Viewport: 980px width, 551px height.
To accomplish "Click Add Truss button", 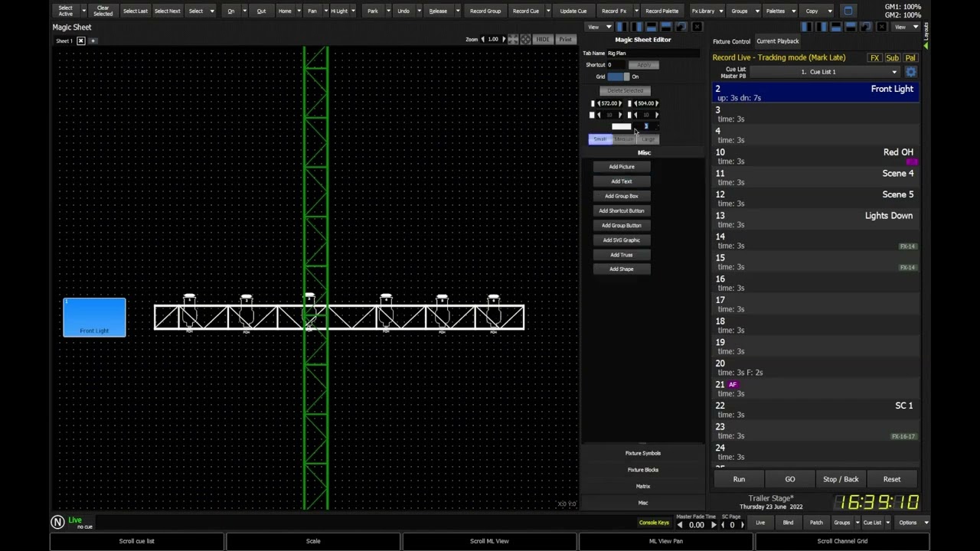I will tap(622, 255).
